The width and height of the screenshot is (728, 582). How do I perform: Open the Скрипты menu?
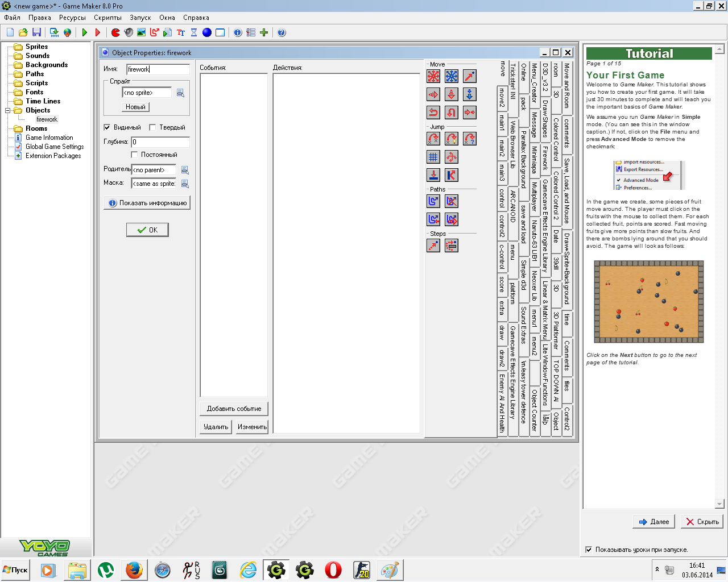click(107, 18)
